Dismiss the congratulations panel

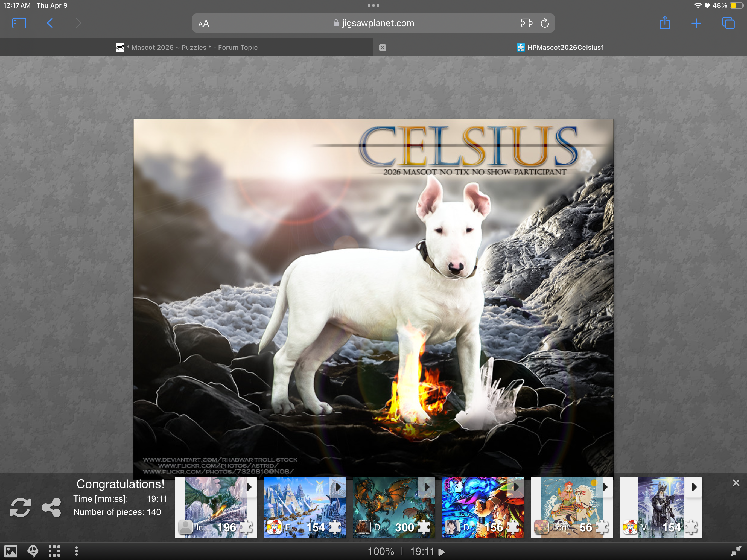[x=736, y=483]
